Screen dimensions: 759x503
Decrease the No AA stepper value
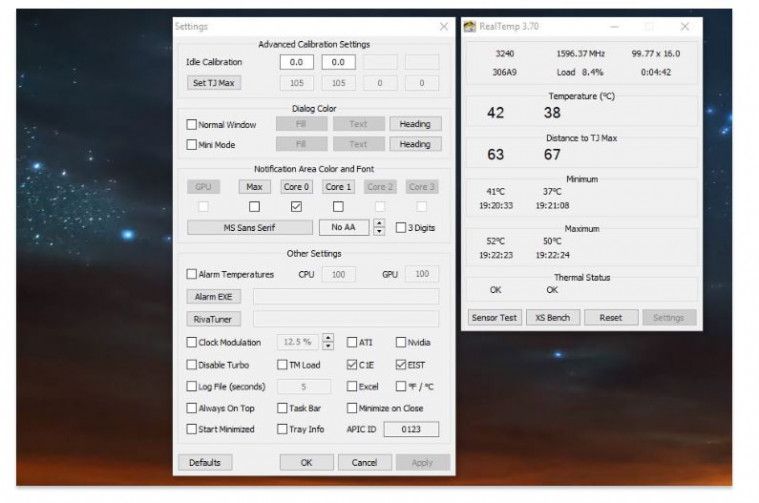click(380, 231)
